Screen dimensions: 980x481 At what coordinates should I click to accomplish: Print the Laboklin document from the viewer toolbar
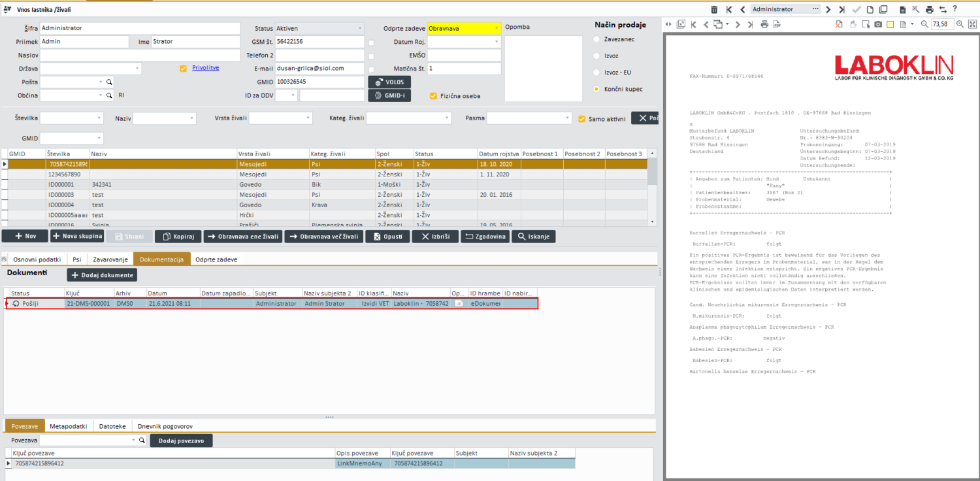[x=764, y=24]
